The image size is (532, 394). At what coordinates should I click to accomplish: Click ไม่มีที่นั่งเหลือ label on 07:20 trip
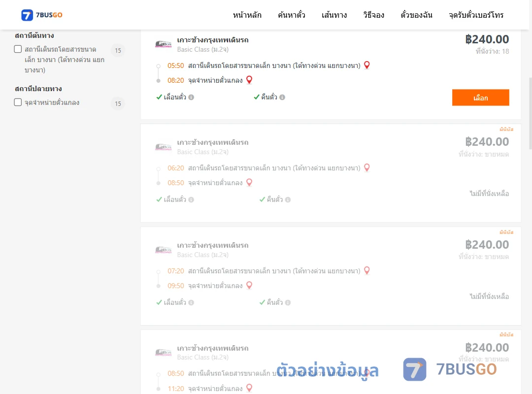coord(489,296)
